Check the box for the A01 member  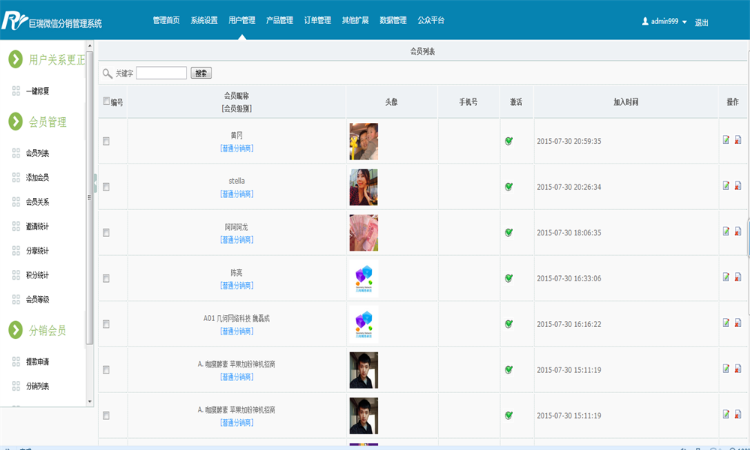(x=106, y=324)
